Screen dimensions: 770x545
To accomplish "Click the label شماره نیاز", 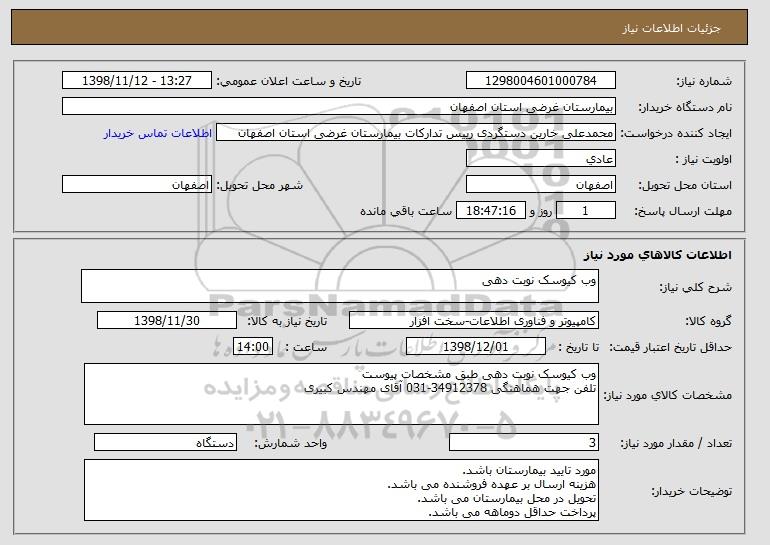I will [704, 81].
